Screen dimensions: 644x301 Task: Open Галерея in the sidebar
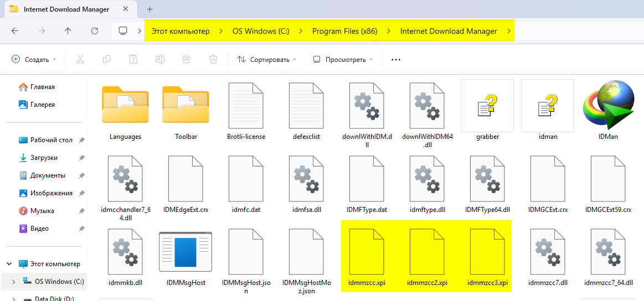[42, 105]
